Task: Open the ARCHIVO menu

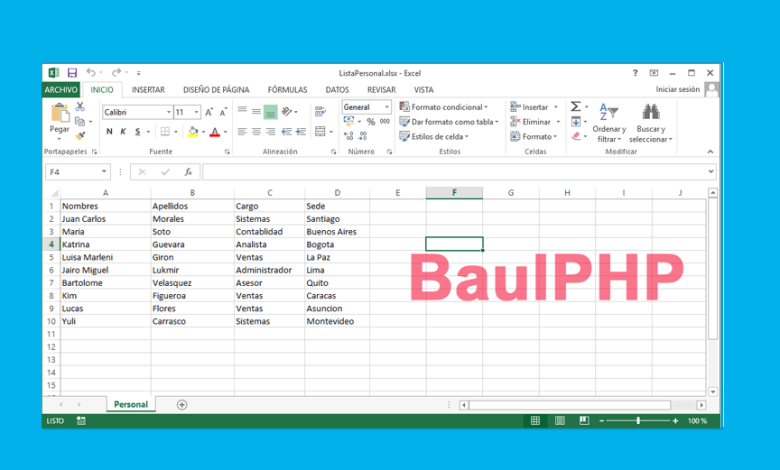Action: (61, 90)
